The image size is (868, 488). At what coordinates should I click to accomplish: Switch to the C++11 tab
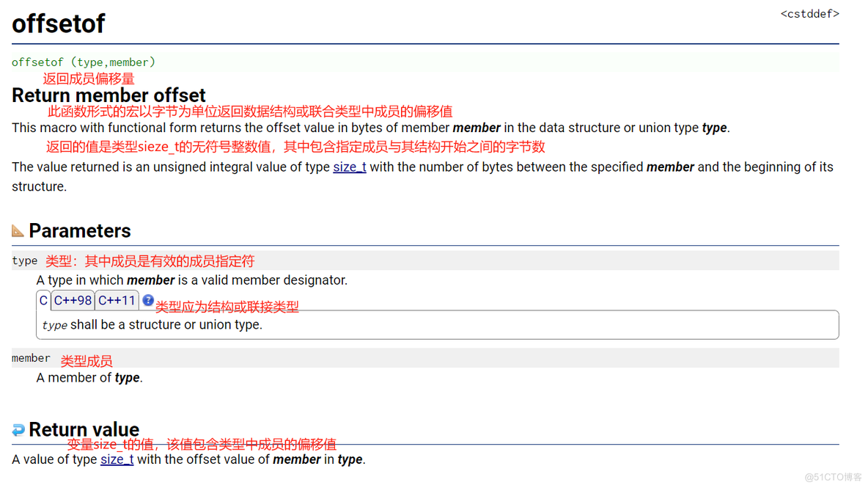click(117, 301)
